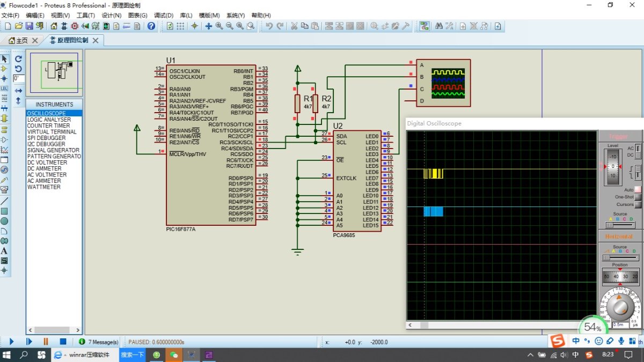Select LOGIC ANALYSER in the instruments list
The height and width of the screenshot is (362, 644).
(x=54, y=120)
